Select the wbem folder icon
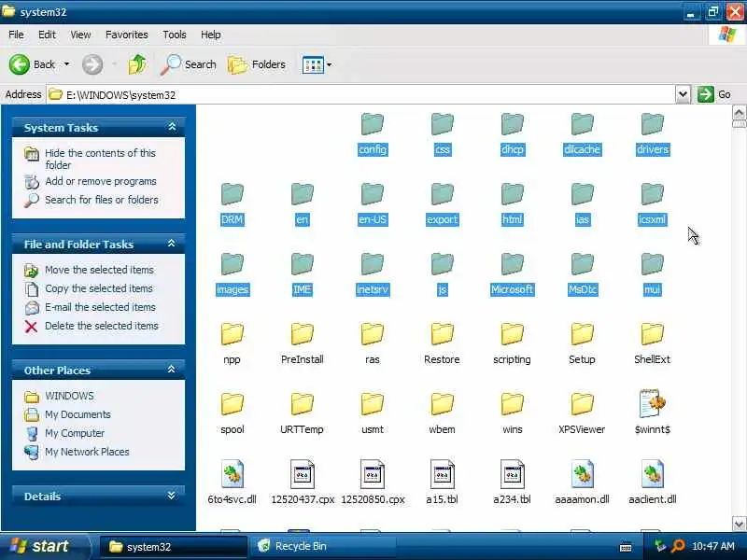Viewport: 747px width, 560px height. pos(442,404)
